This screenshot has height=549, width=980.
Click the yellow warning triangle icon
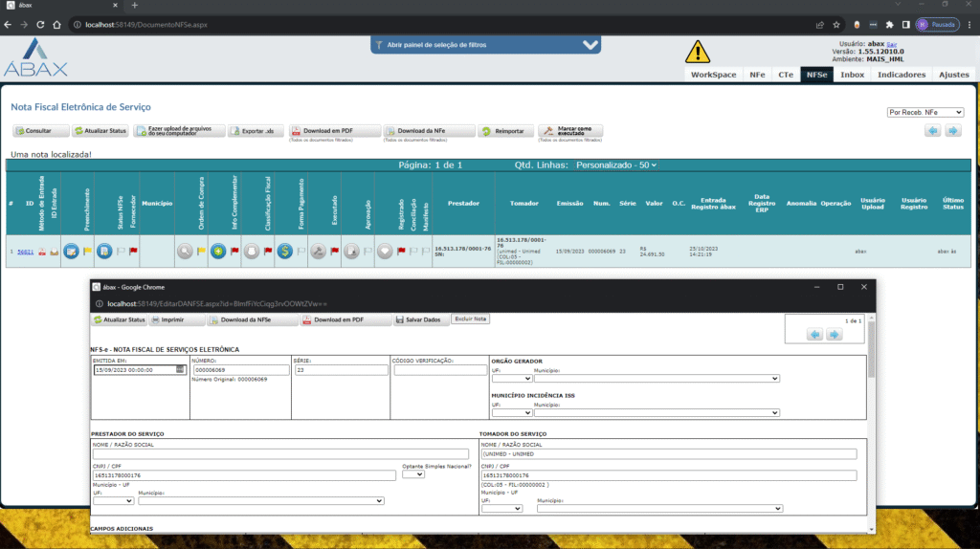(x=698, y=52)
